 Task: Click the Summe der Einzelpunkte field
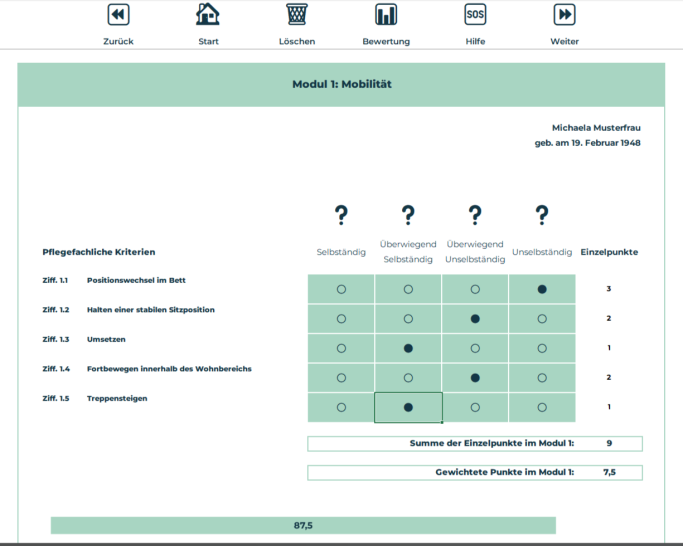[x=475, y=443]
